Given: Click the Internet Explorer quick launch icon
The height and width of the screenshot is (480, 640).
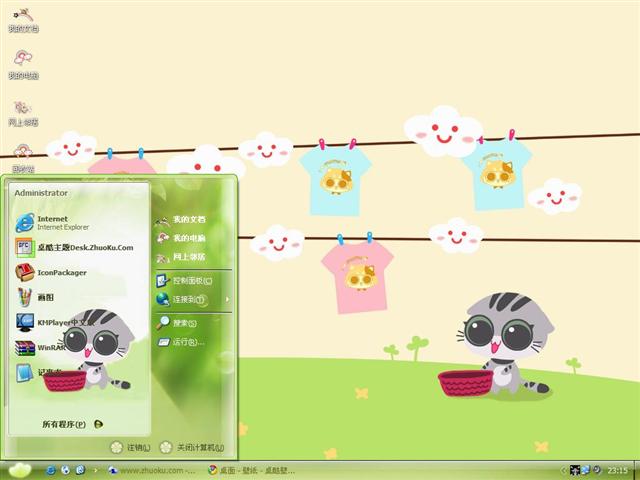Looking at the screenshot, I should [x=51, y=470].
